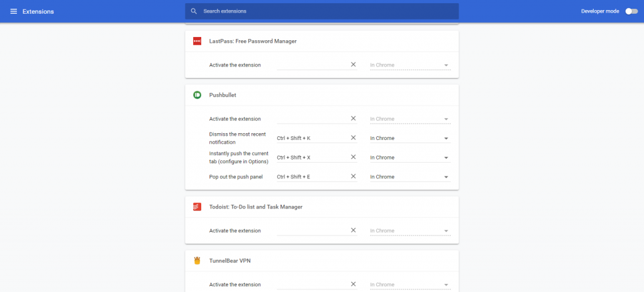The image size is (644, 292).
Task: Clear TunnelBear activate extension shortcut X
Action: coord(353,284)
